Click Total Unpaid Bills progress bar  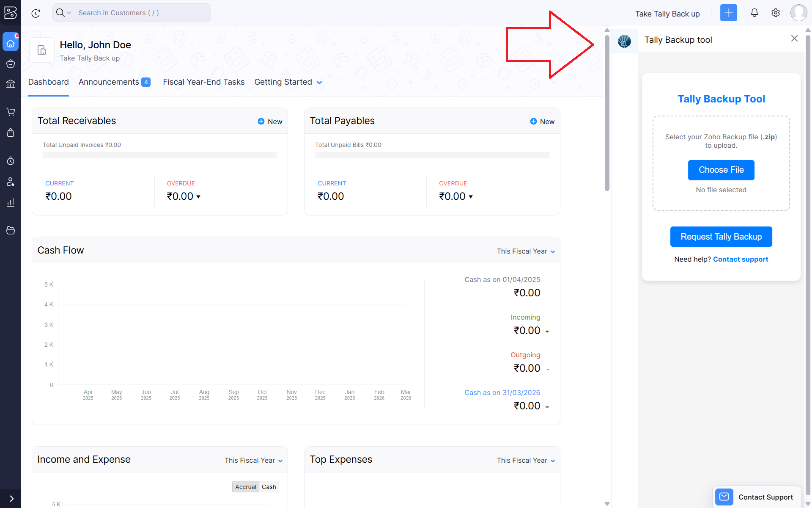(x=432, y=155)
